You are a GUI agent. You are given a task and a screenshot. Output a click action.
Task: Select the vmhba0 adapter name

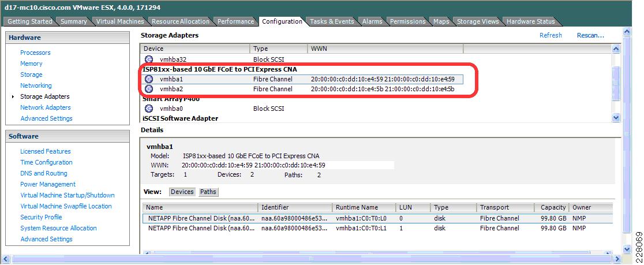[x=171, y=109]
